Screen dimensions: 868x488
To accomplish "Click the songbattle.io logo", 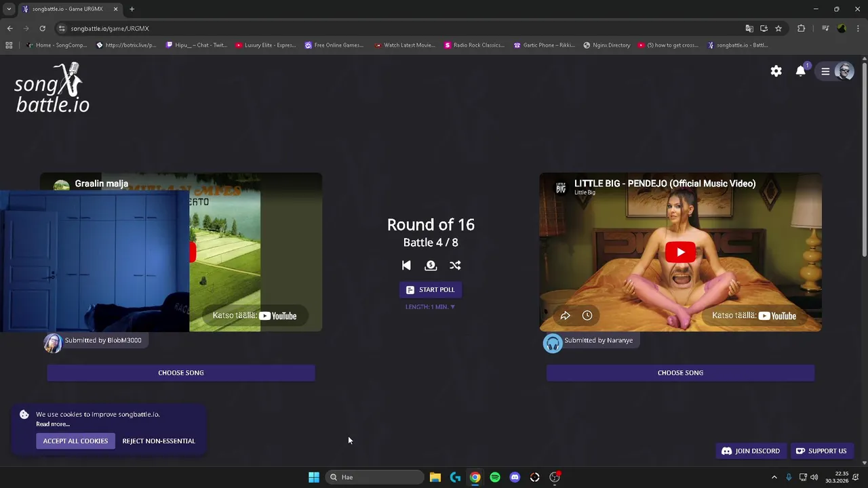I will (x=52, y=88).
